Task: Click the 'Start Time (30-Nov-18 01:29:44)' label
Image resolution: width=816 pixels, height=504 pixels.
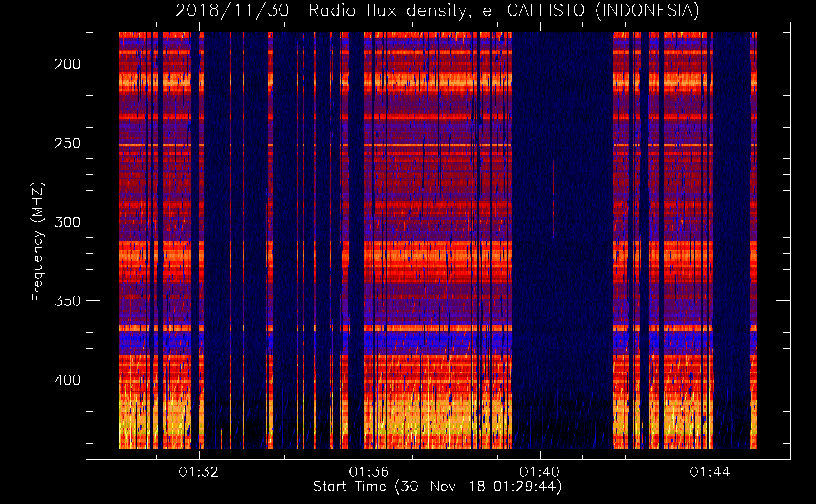Action: coord(438,487)
